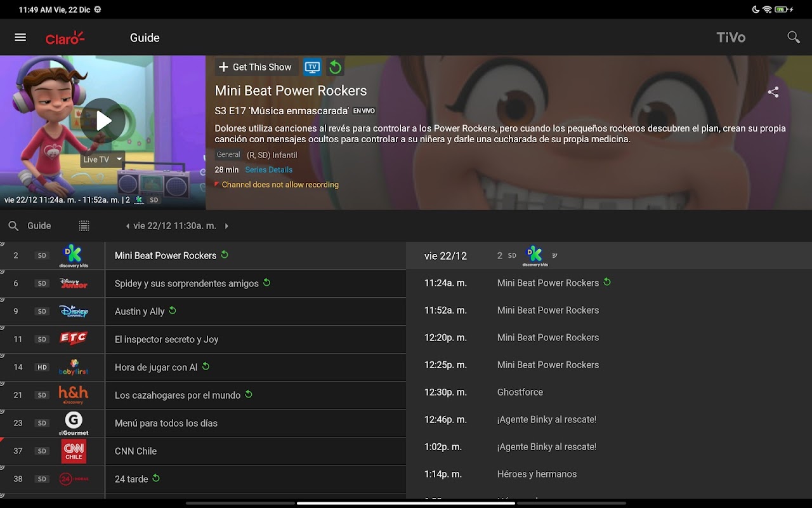This screenshot has width=812, height=508.
Task: Open Series Details link
Action: pos(269,170)
